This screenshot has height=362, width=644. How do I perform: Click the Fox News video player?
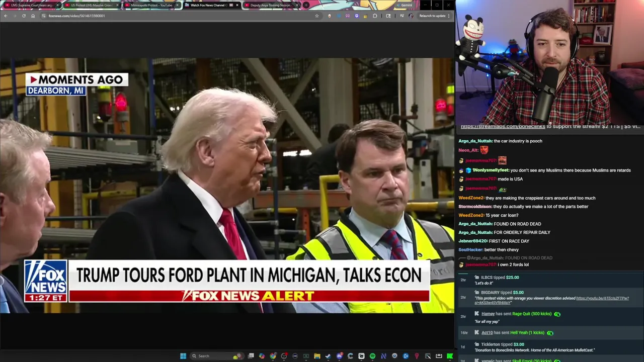click(x=227, y=186)
